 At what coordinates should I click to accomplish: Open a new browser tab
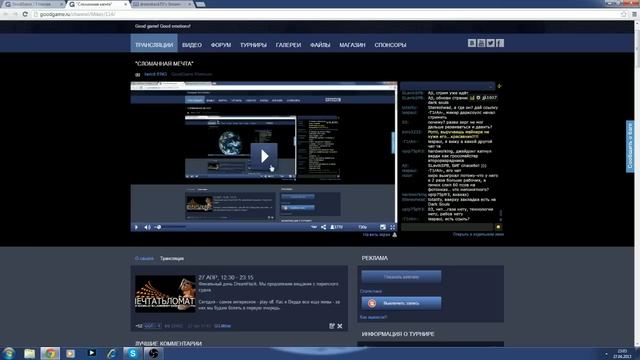pyautogui.click(x=200, y=4)
